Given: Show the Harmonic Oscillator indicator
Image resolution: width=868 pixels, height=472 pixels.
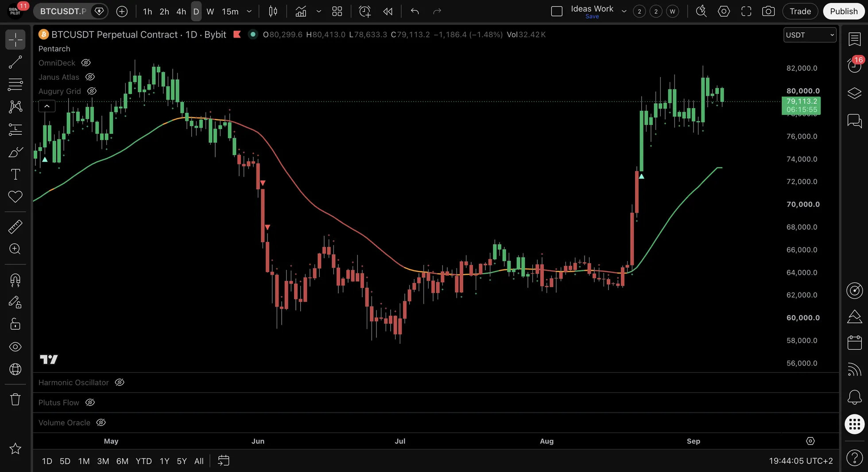Looking at the screenshot, I should 120,382.
